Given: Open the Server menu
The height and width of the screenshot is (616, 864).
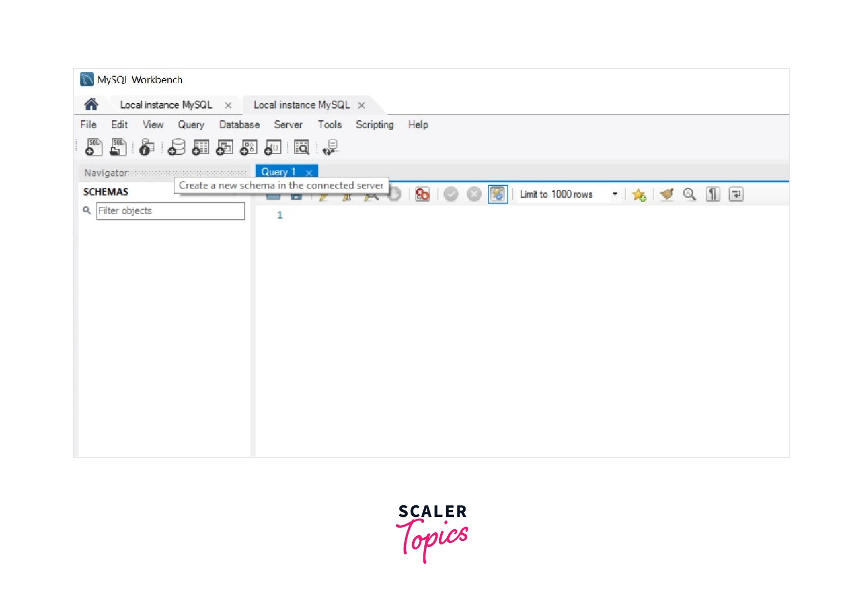Looking at the screenshot, I should [288, 125].
